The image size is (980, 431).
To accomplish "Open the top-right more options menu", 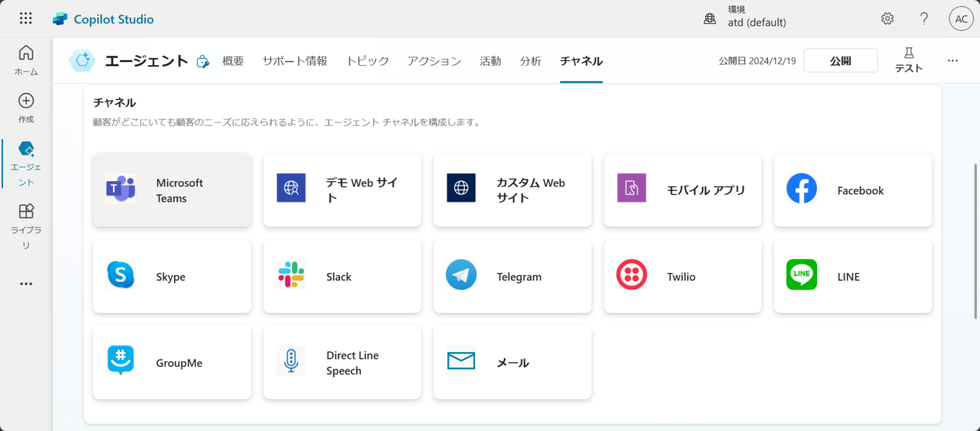I will (953, 61).
